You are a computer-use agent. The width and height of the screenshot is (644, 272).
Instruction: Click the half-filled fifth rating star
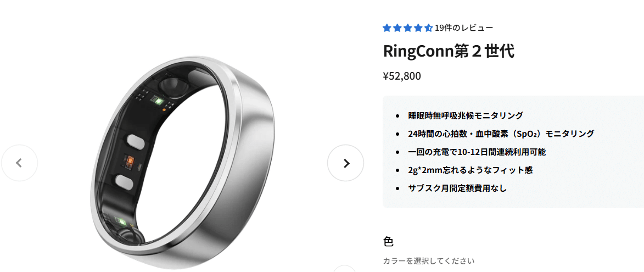tap(428, 28)
